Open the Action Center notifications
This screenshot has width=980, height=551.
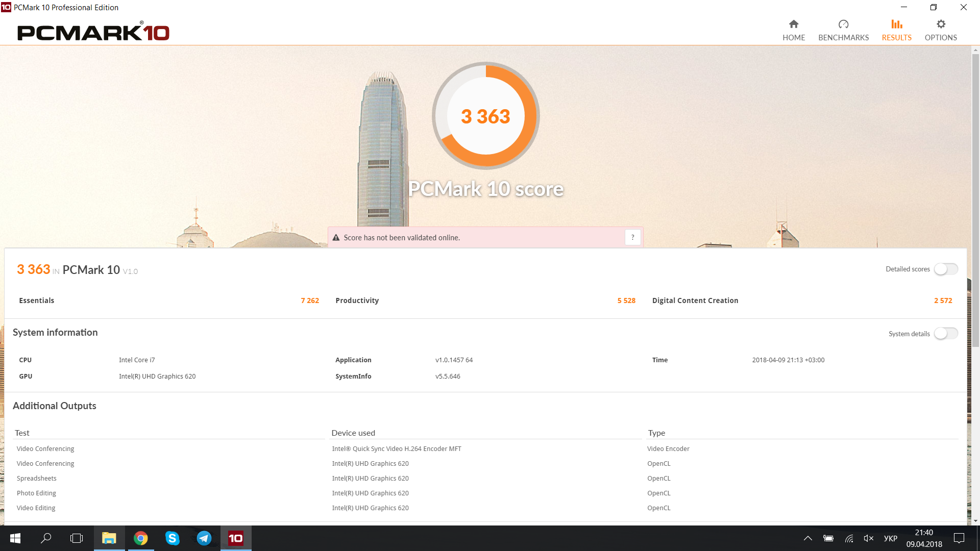959,538
